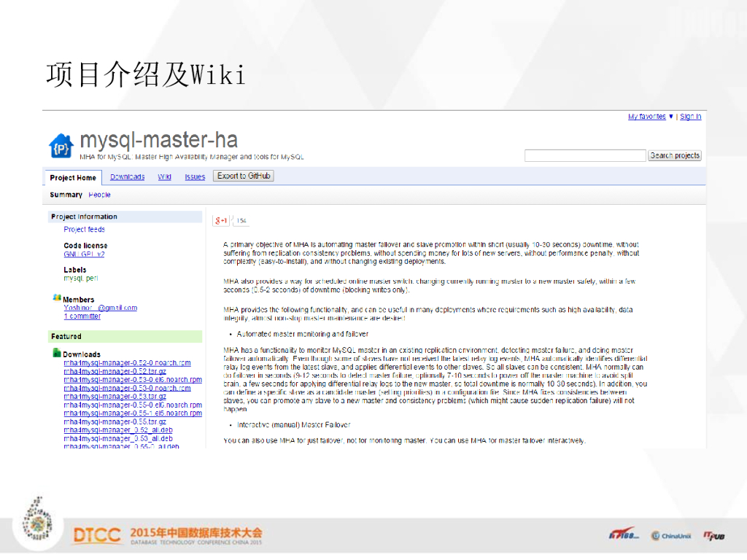
Task: Open the Project feeds link
Action: click(85, 230)
